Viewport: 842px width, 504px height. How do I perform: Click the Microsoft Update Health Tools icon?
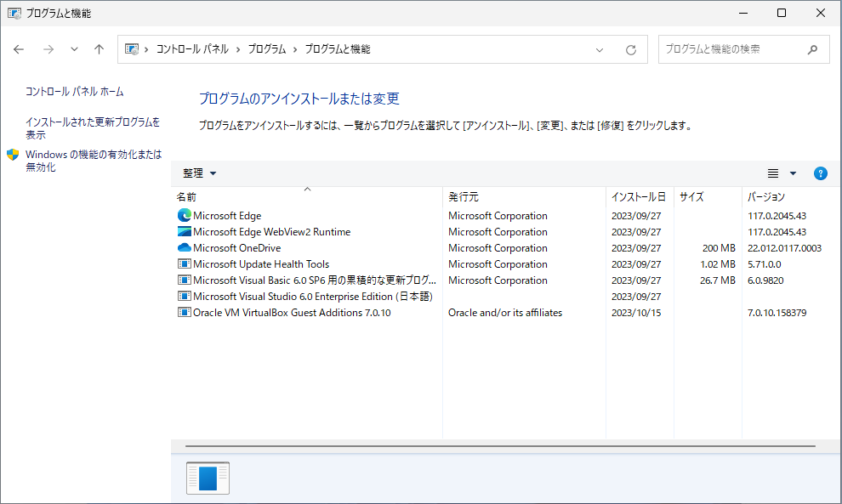[185, 263]
